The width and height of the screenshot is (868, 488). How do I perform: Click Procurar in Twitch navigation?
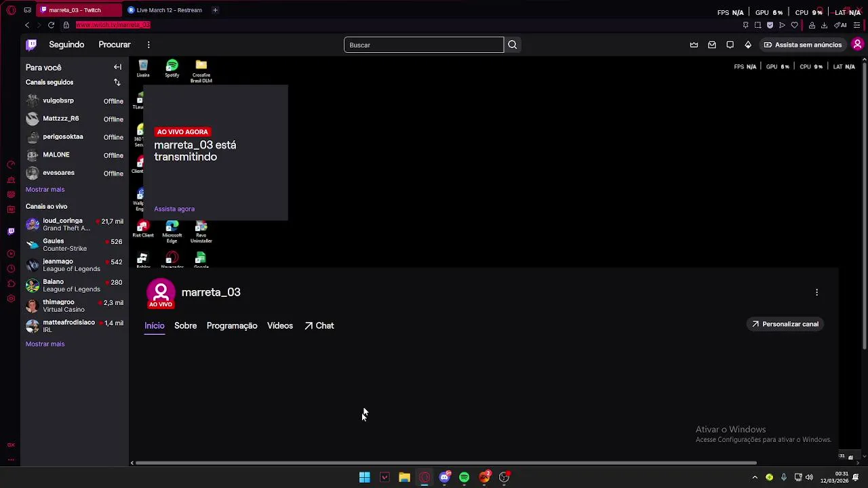click(115, 45)
